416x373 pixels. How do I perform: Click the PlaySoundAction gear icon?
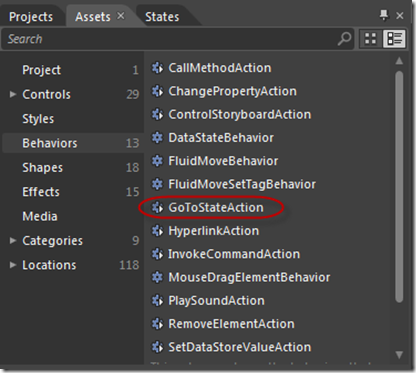157,301
